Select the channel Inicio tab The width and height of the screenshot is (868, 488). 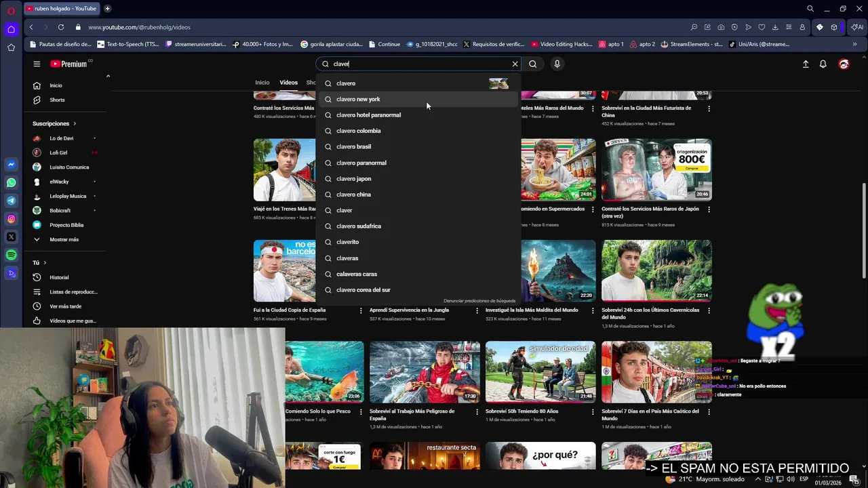(x=262, y=83)
